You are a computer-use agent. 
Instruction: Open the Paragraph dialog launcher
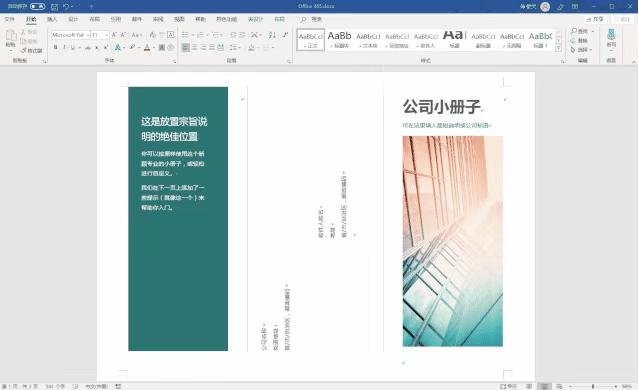coord(289,62)
